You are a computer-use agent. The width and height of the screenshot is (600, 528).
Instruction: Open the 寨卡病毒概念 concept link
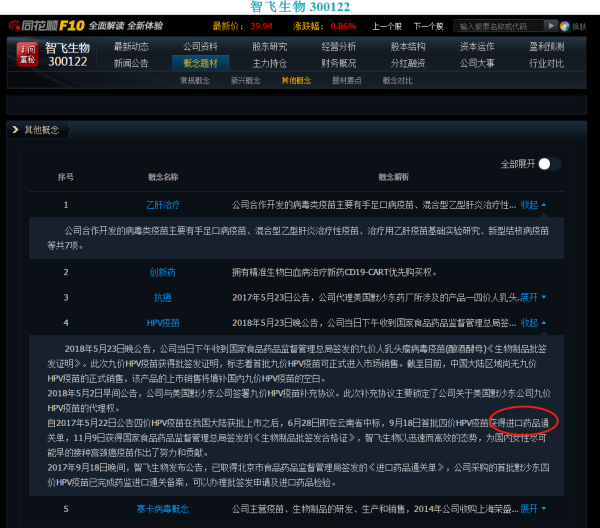click(163, 508)
